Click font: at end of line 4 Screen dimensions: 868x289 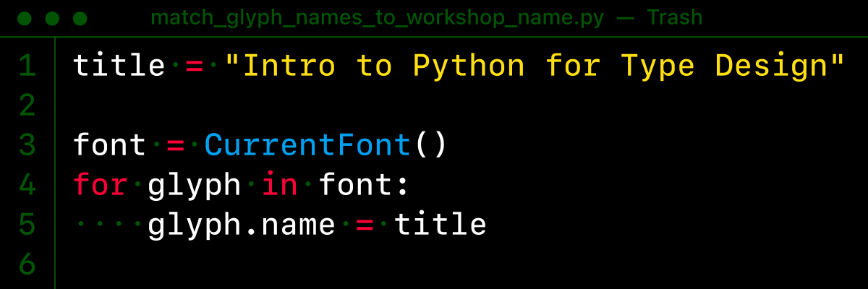(x=365, y=186)
